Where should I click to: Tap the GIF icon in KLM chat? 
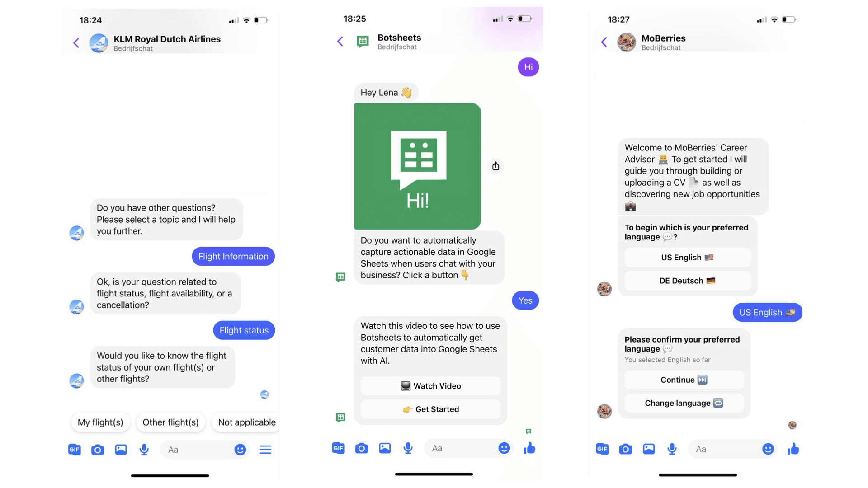74,449
